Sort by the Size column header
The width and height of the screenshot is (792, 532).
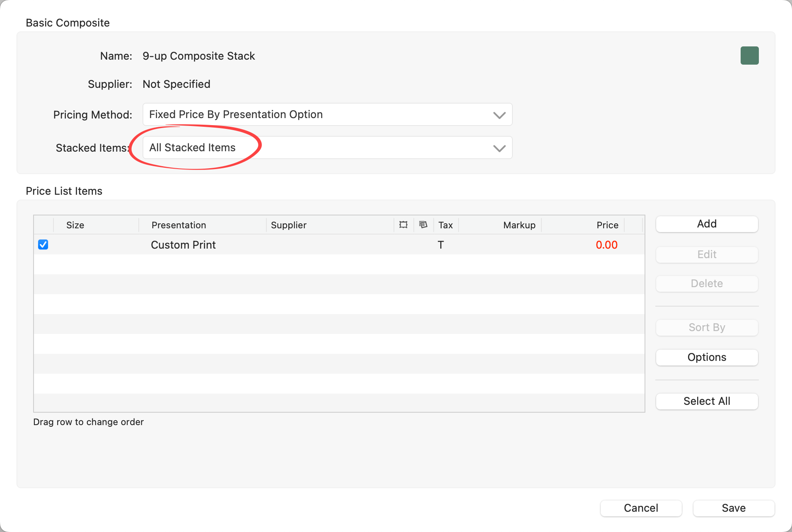pos(75,225)
